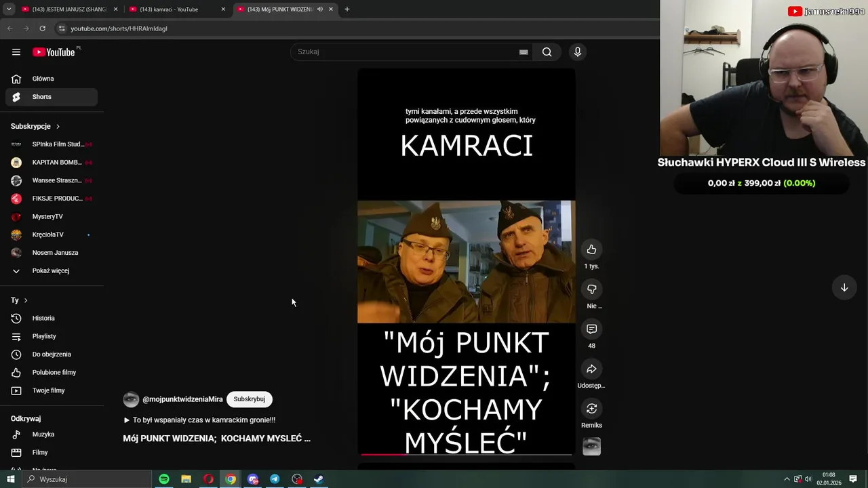The width and height of the screenshot is (868, 488).
Task: Switch to Chrome in the taskbar
Action: (231, 479)
